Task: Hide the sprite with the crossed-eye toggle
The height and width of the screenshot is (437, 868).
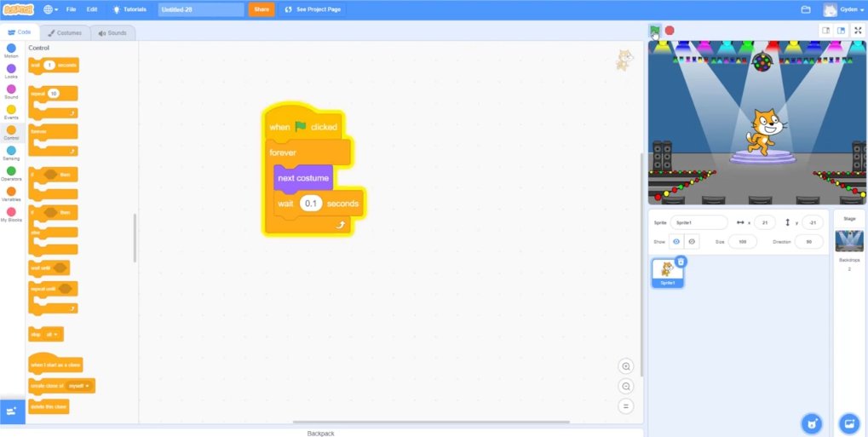Action: (x=692, y=242)
